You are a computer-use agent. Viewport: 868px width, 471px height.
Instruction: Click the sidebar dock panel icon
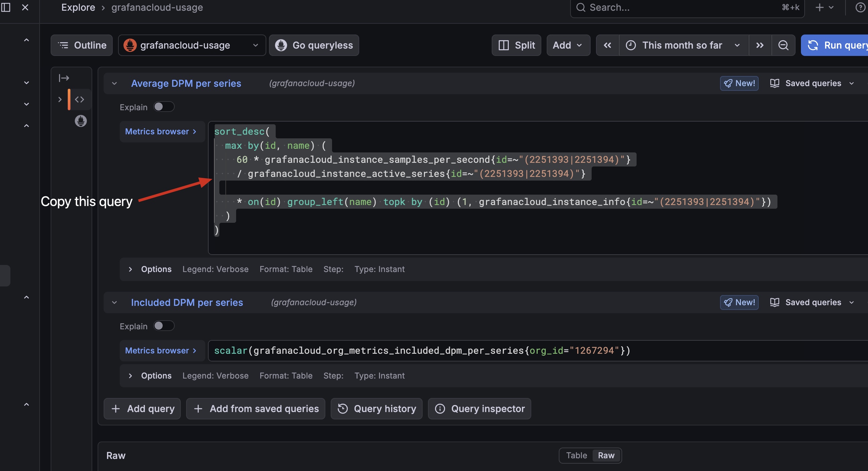pyautogui.click(x=6, y=7)
